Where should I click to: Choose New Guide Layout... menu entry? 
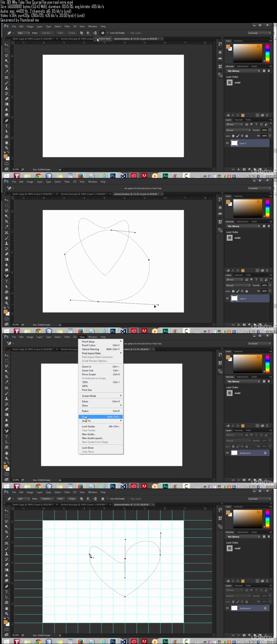tap(101, 438)
